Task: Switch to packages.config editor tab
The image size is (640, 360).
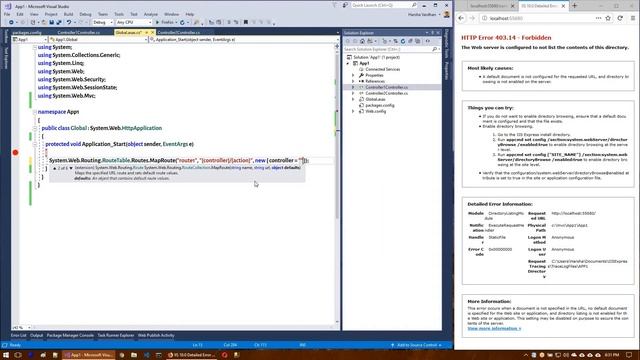Action: point(27,33)
